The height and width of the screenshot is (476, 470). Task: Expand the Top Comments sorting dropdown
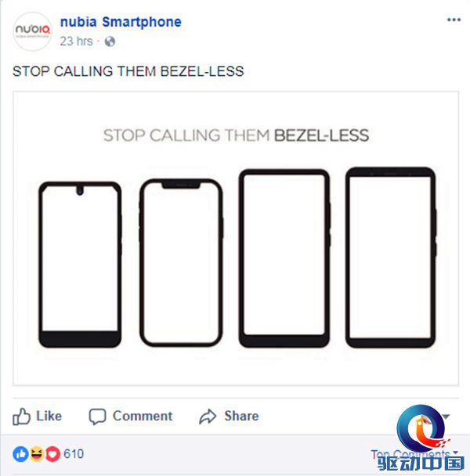pyautogui.click(x=414, y=454)
